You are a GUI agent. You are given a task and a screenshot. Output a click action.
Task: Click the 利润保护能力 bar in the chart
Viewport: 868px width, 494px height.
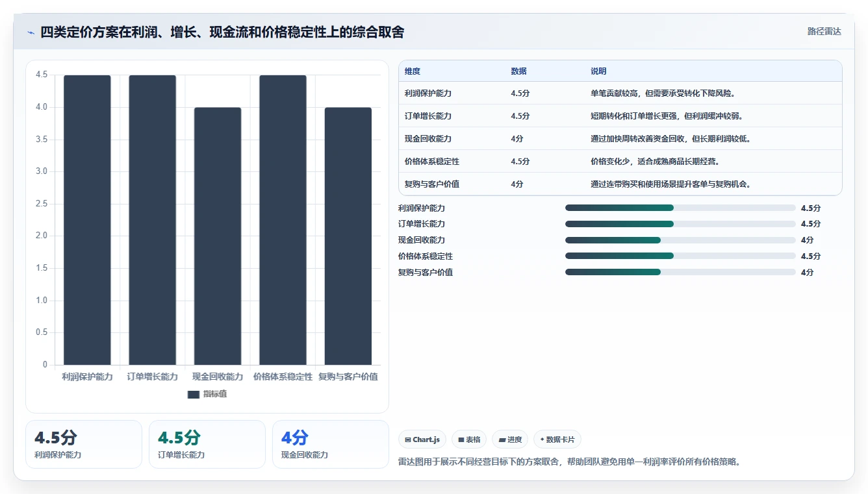pos(87,220)
